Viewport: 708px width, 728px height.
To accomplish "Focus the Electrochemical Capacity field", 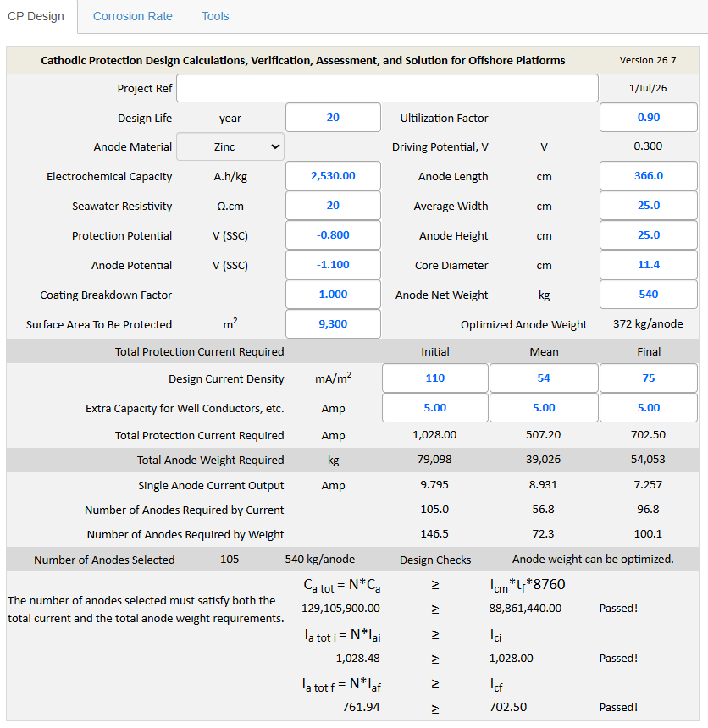I will click(333, 176).
